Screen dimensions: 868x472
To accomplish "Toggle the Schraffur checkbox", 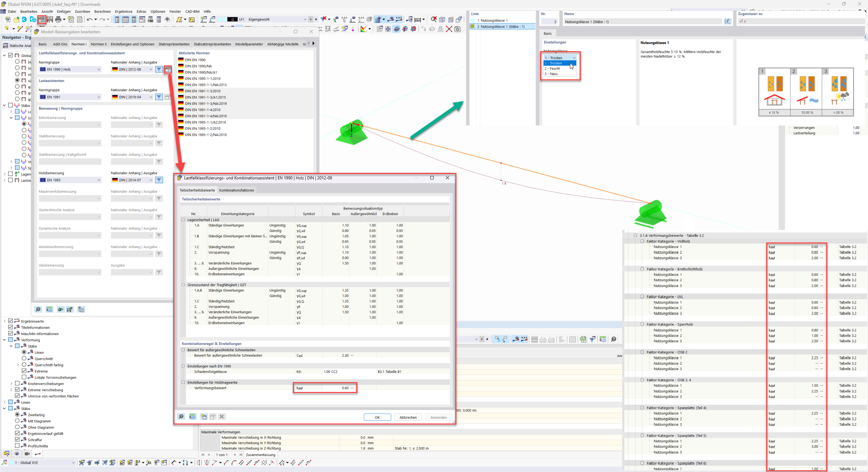I will point(17,439).
